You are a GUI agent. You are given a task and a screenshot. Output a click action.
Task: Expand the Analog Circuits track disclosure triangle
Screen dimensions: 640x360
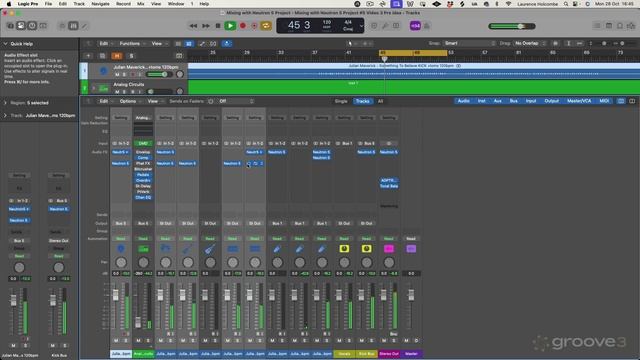point(94,88)
